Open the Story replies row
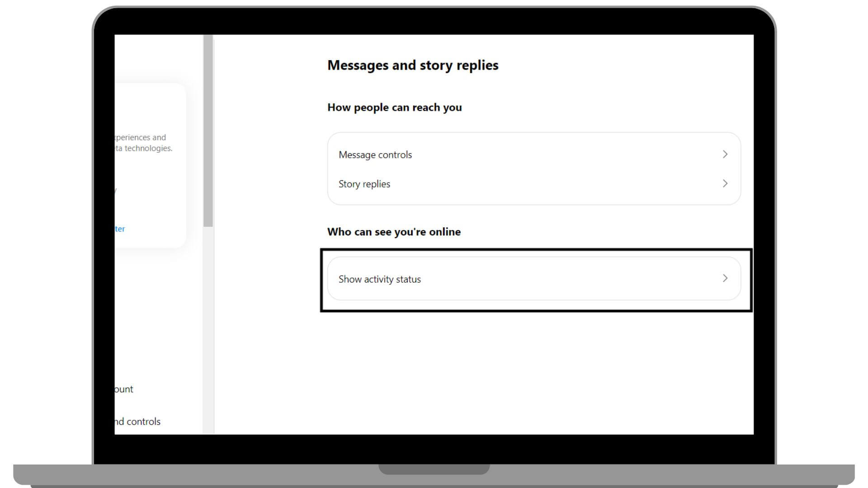Screen dimensions: 868x488 tap(534, 184)
